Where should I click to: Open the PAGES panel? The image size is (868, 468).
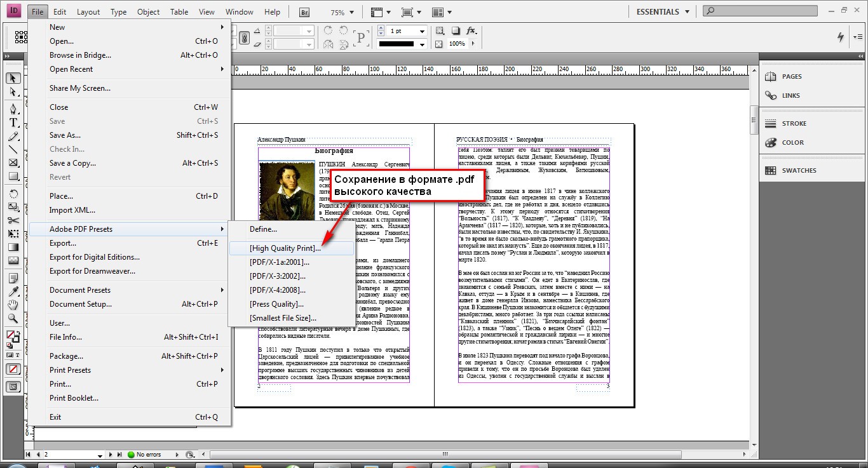tap(792, 76)
